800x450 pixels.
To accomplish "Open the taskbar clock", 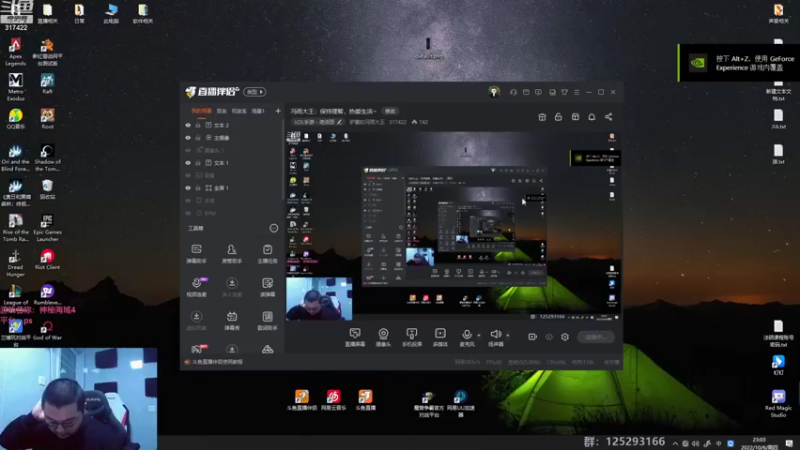I will [x=759, y=443].
